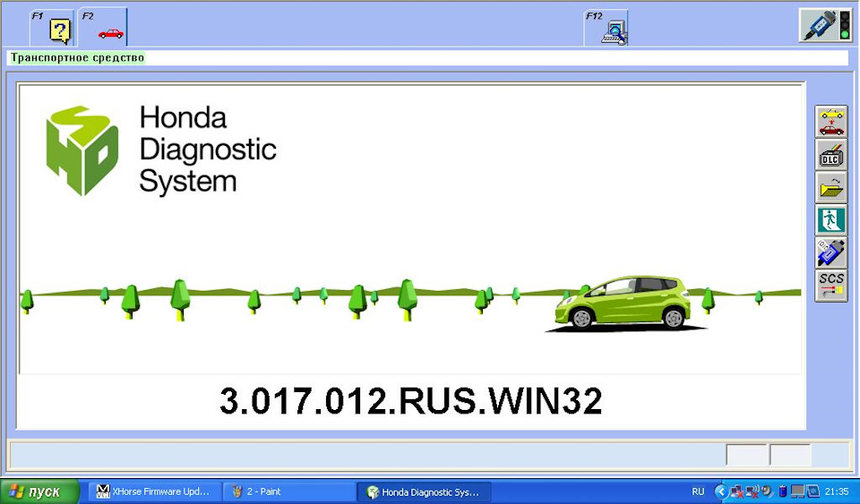
Task: Expand hidden tray icons arrow
Action: point(721,491)
